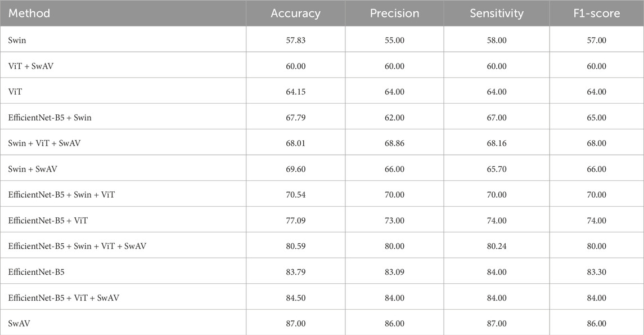The height and width of the screenshot is (335, 644).
Task: Click sensitivity value 65.70
Action: click(497, 169)
